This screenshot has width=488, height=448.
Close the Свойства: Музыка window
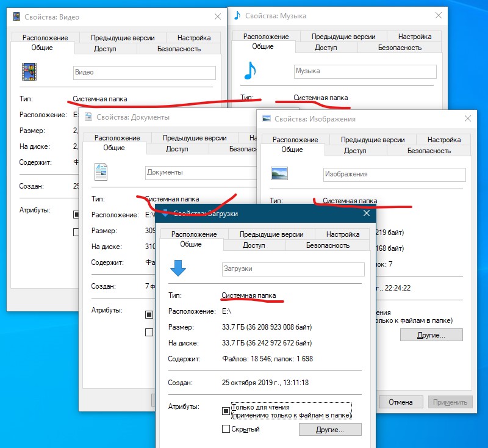tap(439, 15)
